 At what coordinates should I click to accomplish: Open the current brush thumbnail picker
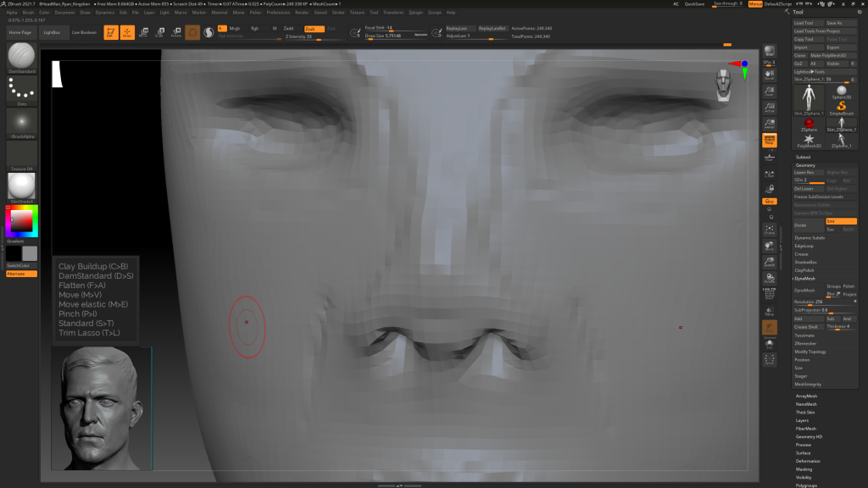point(21,57)
